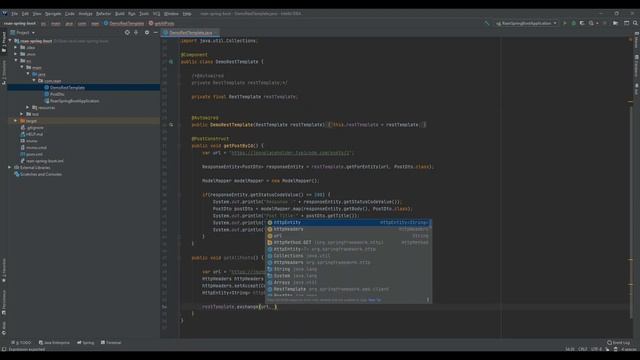Click the Search Everywhere magnifier icon
The width and height of the screenshot is (640, 360).
click(635, 23)
